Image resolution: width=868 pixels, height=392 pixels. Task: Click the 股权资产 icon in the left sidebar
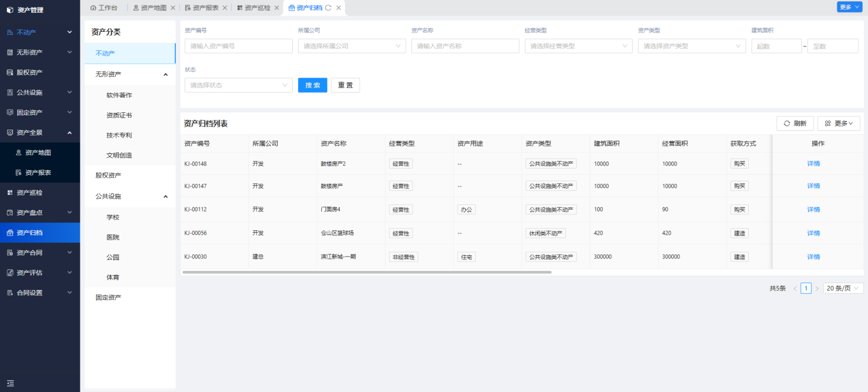coord(10,72)
